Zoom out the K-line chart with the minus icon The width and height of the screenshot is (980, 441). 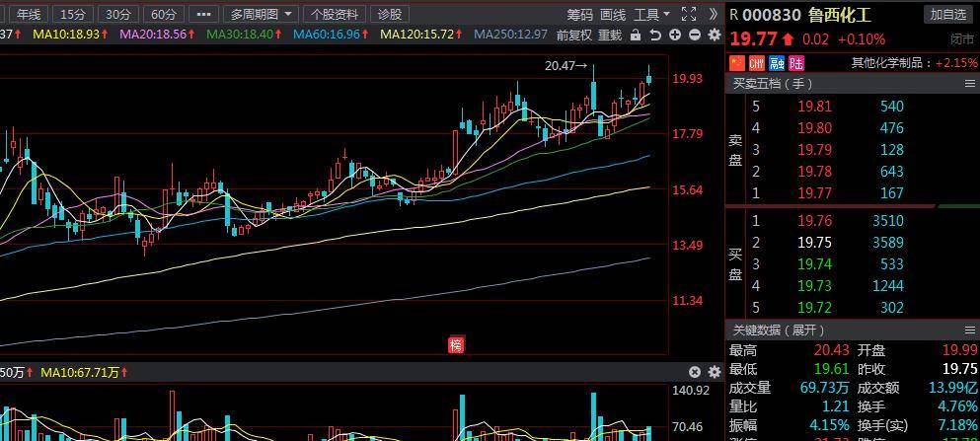coord(695,36)
